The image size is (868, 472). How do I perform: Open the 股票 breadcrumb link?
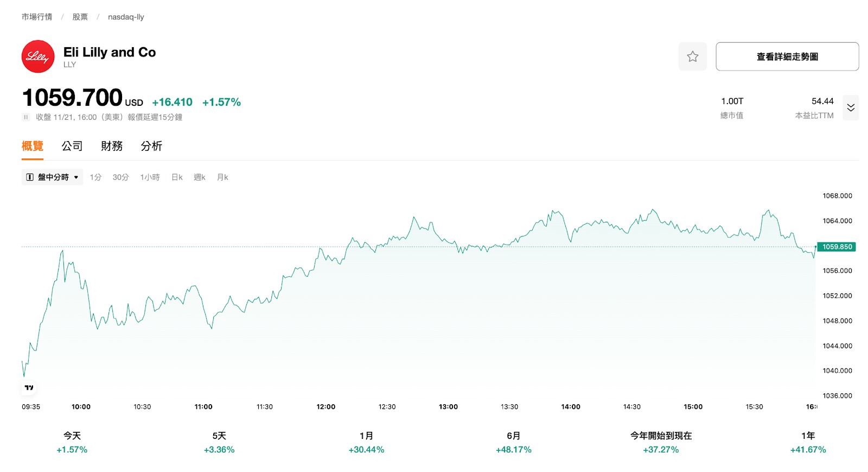click(x=80, y=17)
